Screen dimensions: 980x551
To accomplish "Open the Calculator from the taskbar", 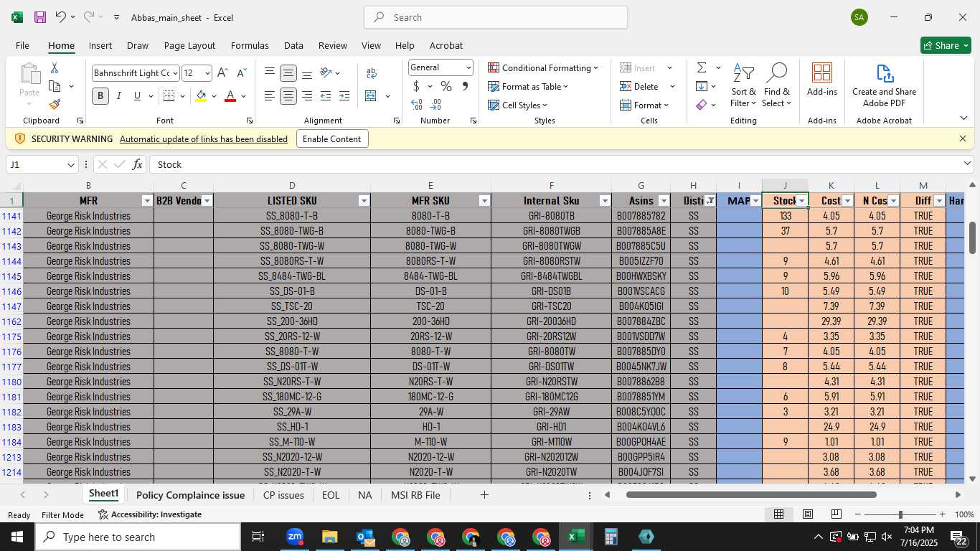I will tap(611, 537).
